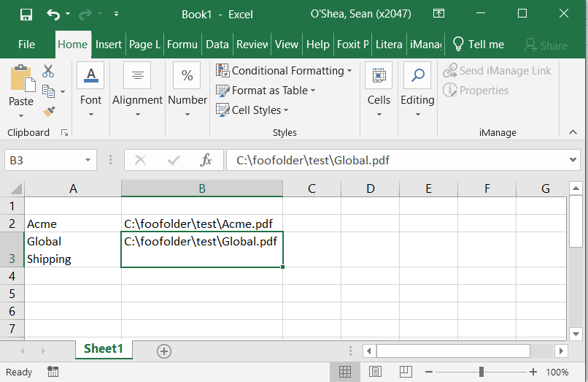Image resolution: width=588 pixels, height=382 pixels.
Task: Click the Save icon in the title bar
Action: (x=26, y=15)
